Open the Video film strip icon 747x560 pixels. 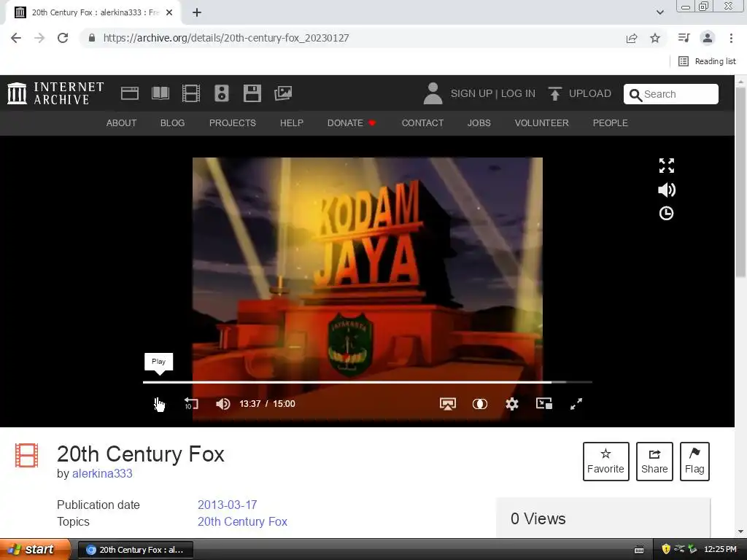pyautogui.click(x=191, y=93)
